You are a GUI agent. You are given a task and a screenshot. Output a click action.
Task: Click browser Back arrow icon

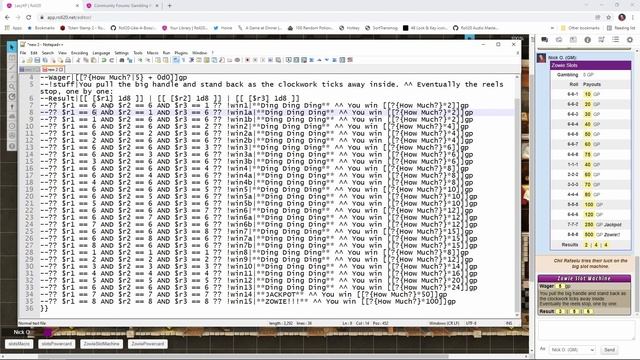click(x=7, y=17)
